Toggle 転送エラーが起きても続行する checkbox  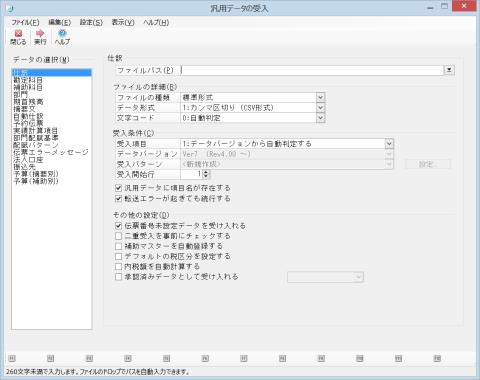(x=118, y=199)
